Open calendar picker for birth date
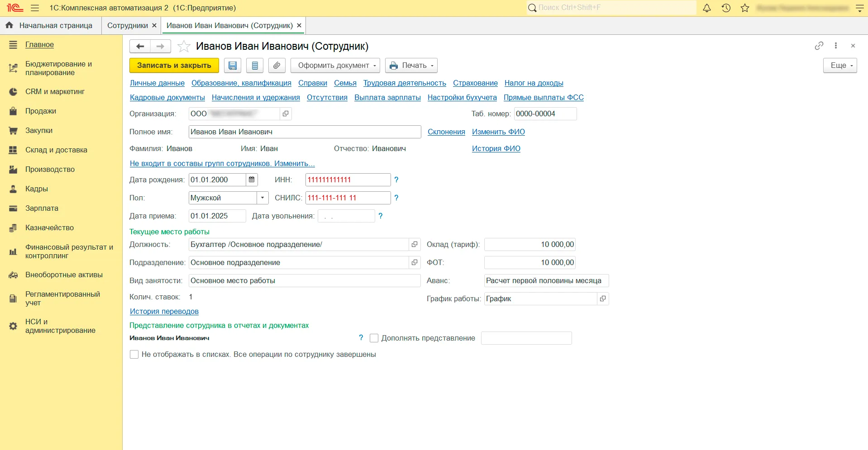The width and height of the screenshot is (868, 450). point(252,180)
